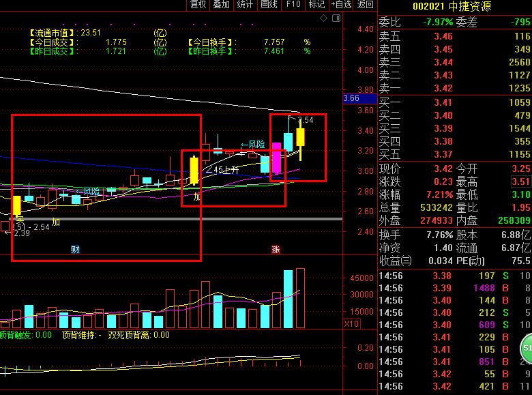Select 买五 price 3.37
532x395 pixels.
point(443,155)
